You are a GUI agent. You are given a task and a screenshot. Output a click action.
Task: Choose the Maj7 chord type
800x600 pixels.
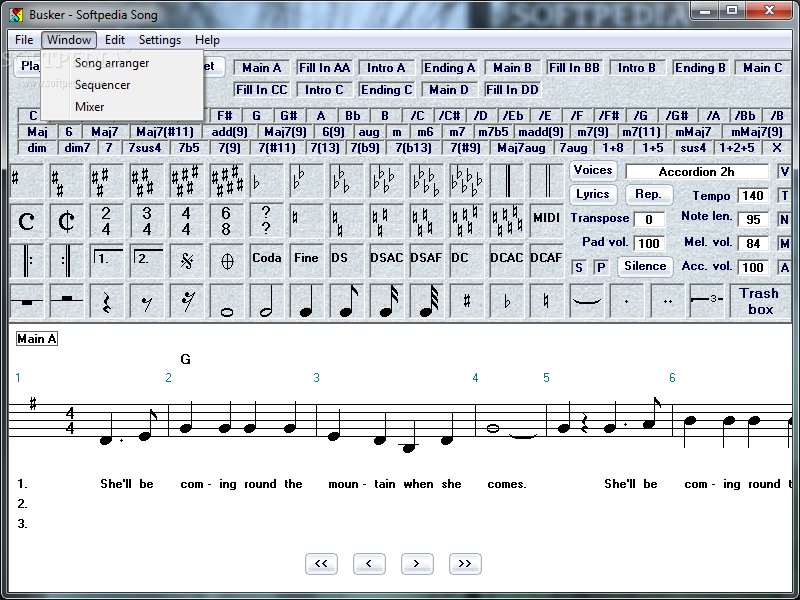pyautogui.click(x=105, y=132)
